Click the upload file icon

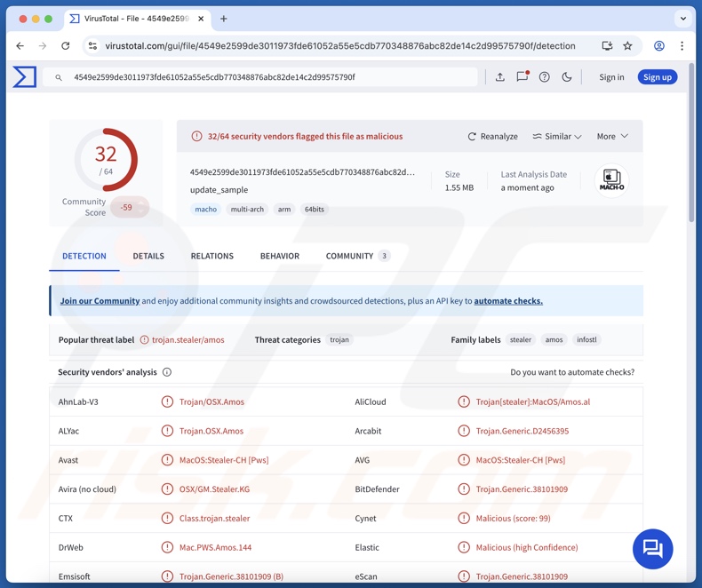click(x=500, y=77)
